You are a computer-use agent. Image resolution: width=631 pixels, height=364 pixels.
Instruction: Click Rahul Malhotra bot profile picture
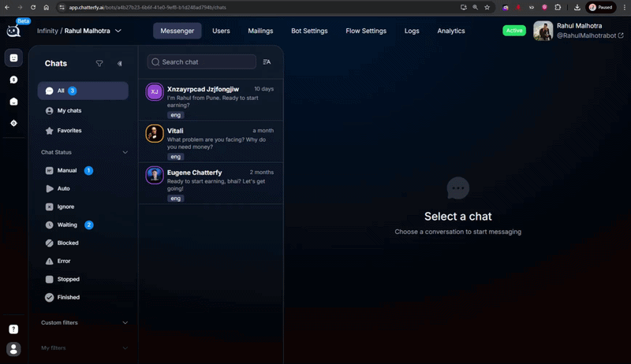[x=543, y=31]
